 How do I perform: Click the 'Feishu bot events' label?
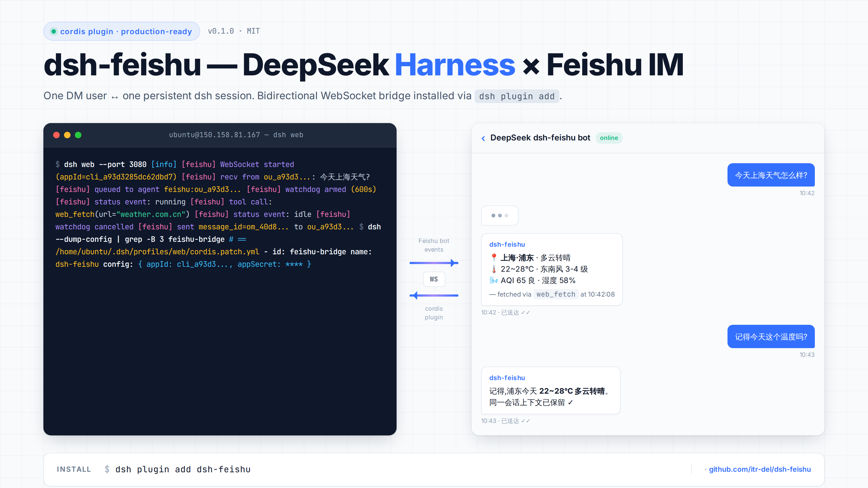click(434, 245)
